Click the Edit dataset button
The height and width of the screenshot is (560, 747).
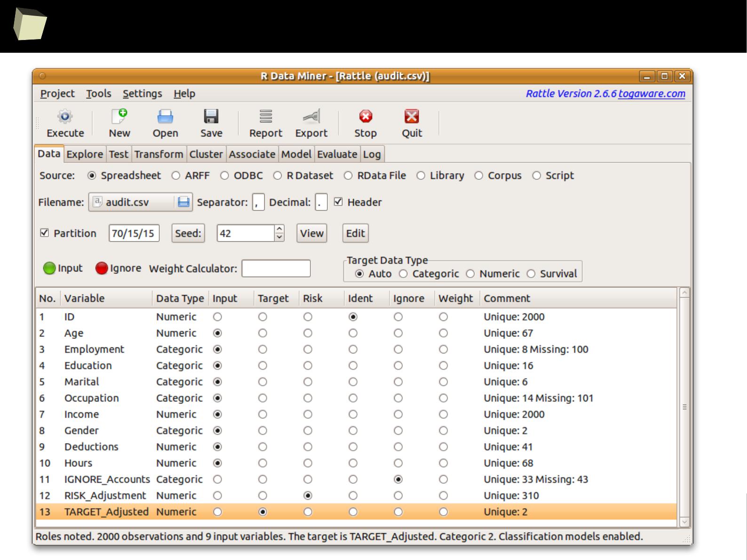[x=356, y=233]
